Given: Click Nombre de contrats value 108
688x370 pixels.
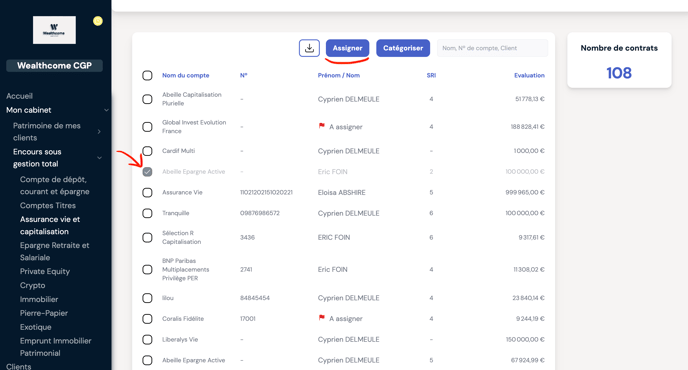Looking at the screenshot, I should pyautogui.click(x=619, y=73).
